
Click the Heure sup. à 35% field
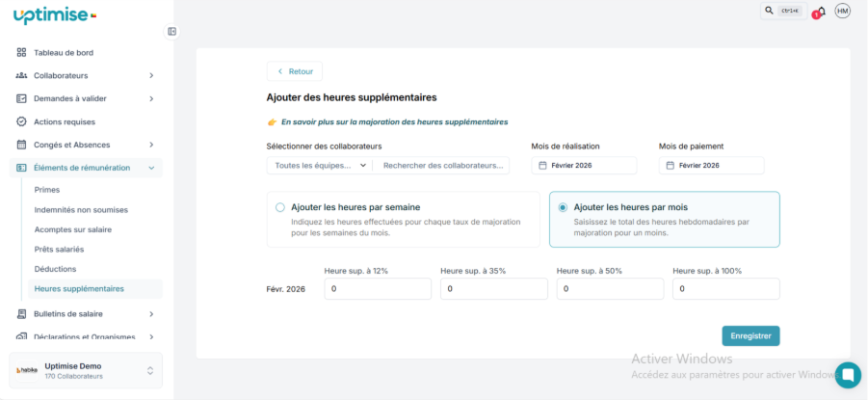click(493, 289)
